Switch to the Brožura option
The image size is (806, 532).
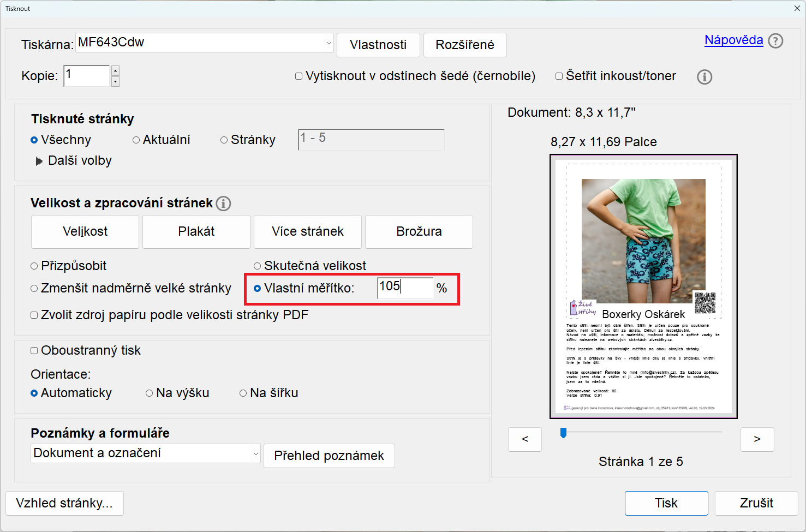(419, 231)
